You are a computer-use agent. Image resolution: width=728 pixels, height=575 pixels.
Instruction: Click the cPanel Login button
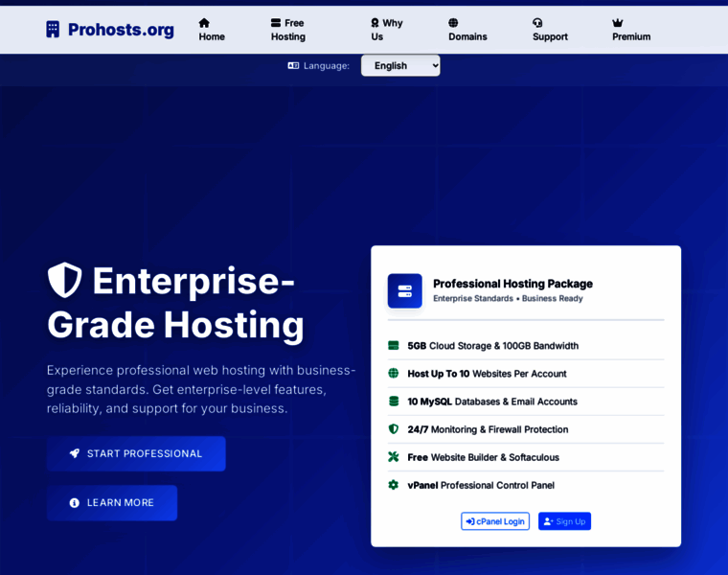tap(495, 521)
